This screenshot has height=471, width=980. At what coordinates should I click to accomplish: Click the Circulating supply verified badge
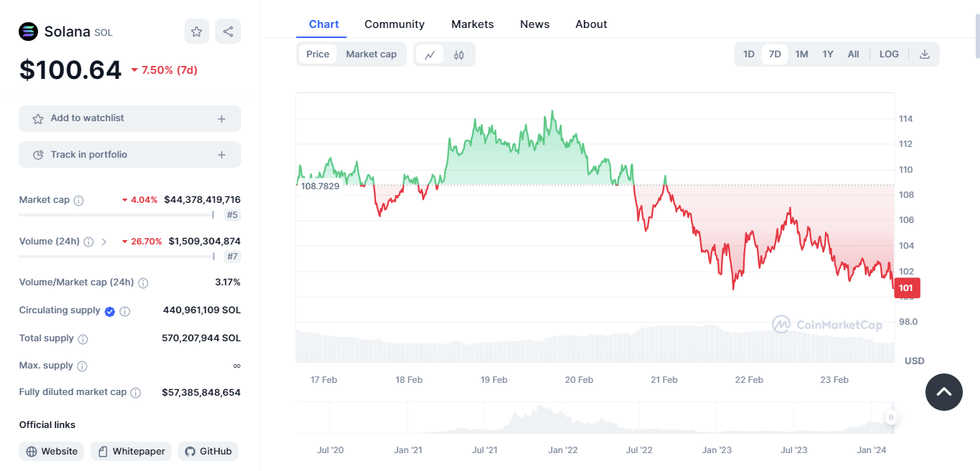(x=110, y=311)
